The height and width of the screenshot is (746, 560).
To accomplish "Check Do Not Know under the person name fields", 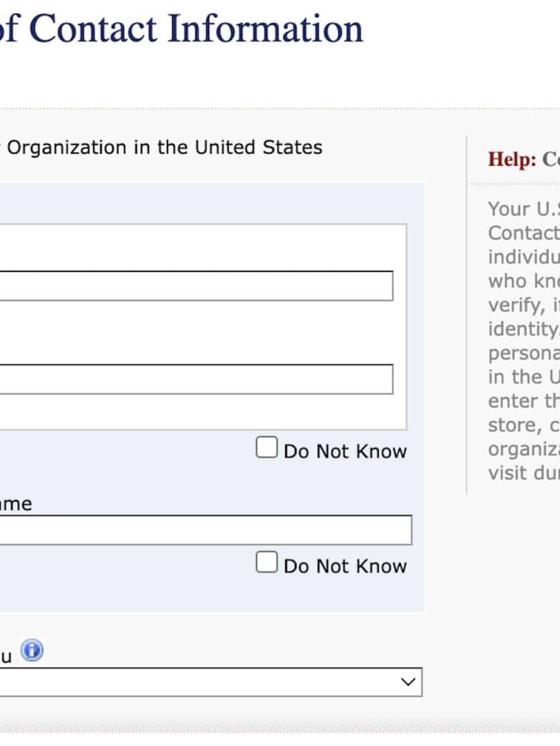I will (x=266, y=448).
